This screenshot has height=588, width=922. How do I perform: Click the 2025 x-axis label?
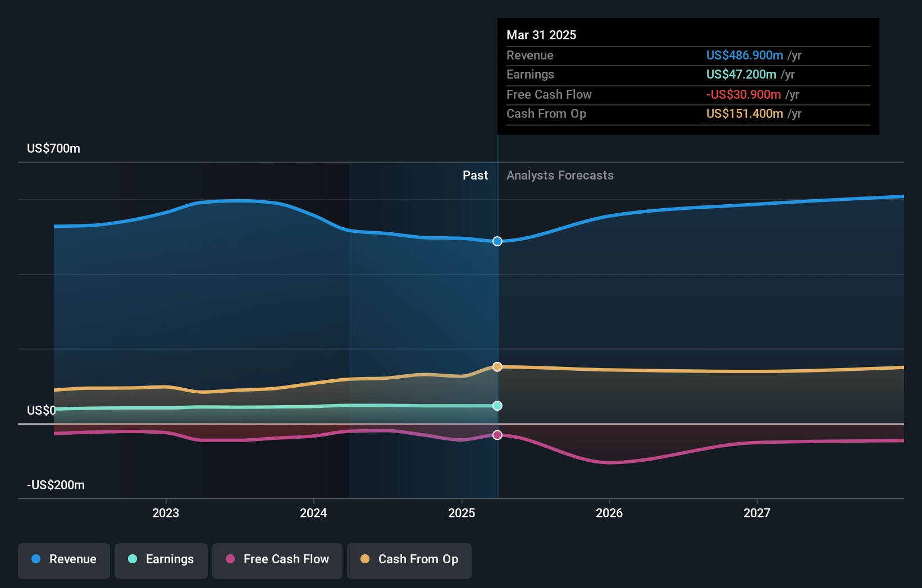[x=462, y=513]
